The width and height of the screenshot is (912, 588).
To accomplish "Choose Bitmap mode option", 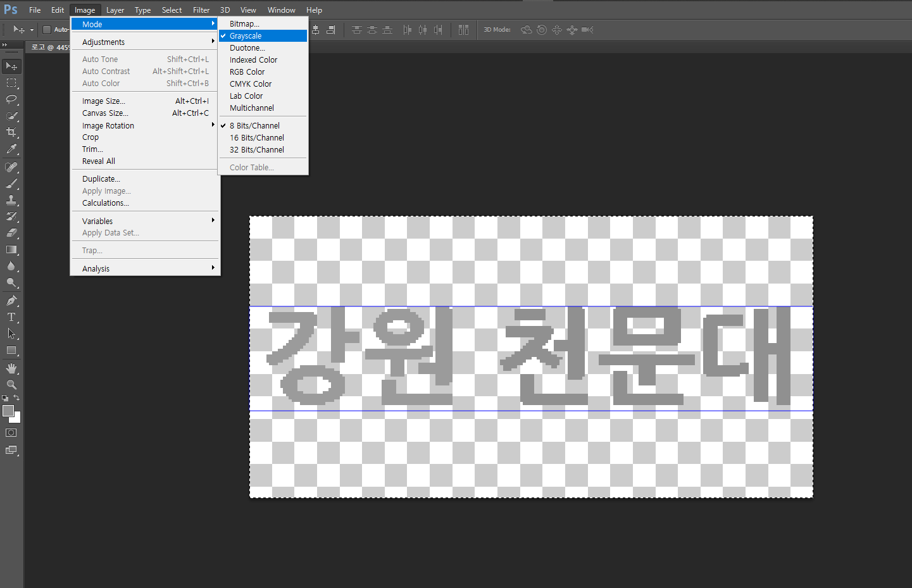I will click(263, 24).
